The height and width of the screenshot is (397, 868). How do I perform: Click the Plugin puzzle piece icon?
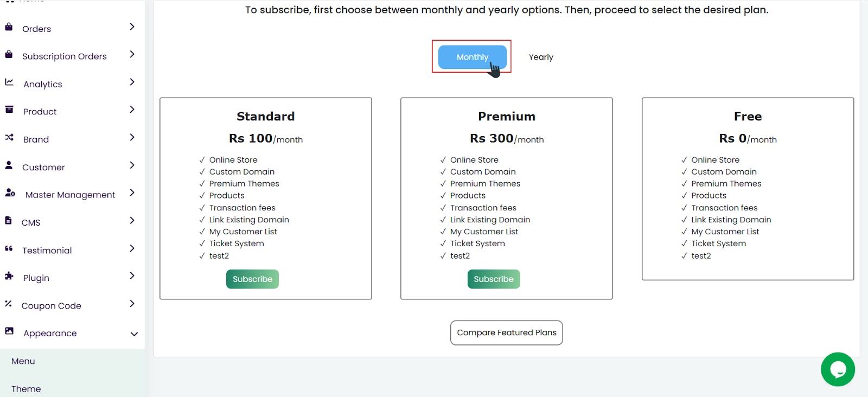pos(9,276)
